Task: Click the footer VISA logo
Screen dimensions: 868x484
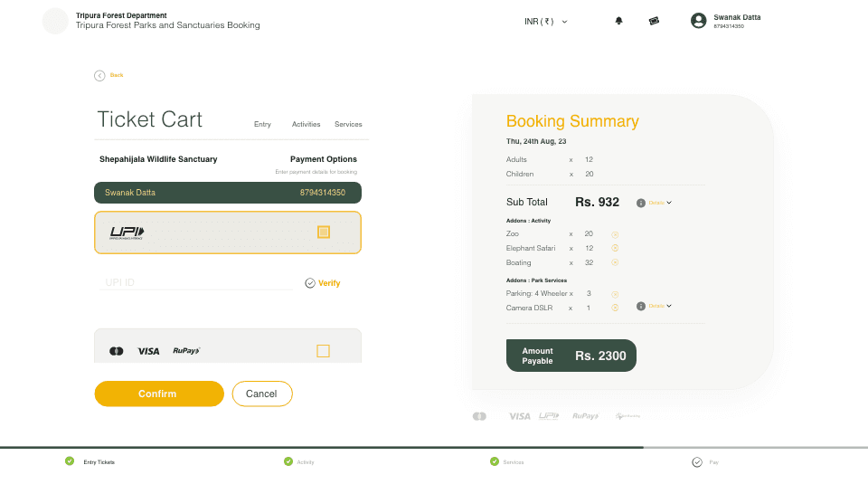Action: pos(519,416)
